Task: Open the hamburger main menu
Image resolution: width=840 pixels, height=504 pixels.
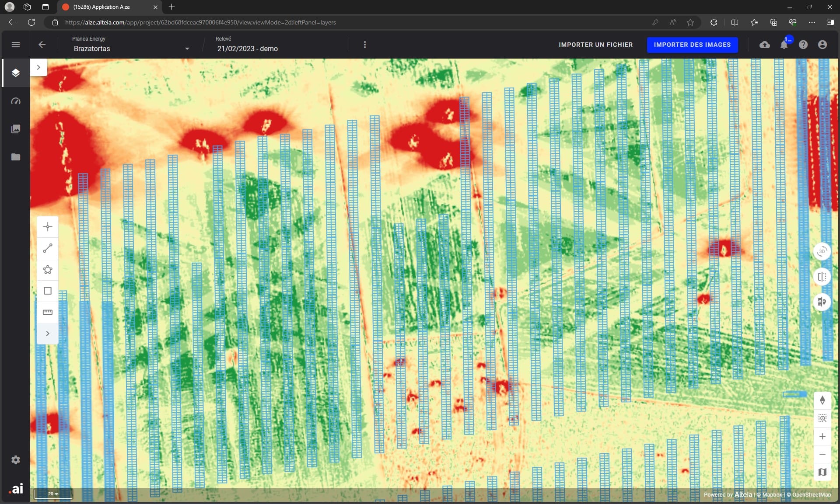Action: pos(16,45)
